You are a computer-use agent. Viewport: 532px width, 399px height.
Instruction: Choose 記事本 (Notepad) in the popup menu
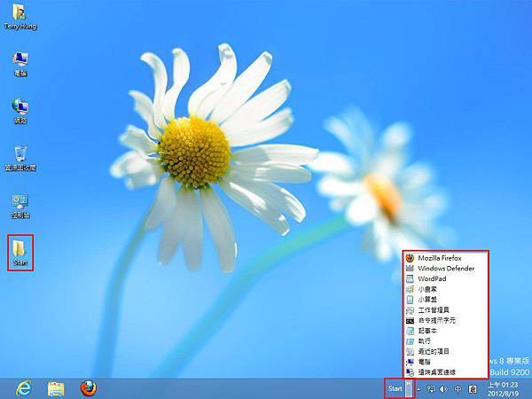(x=446, y=331)
